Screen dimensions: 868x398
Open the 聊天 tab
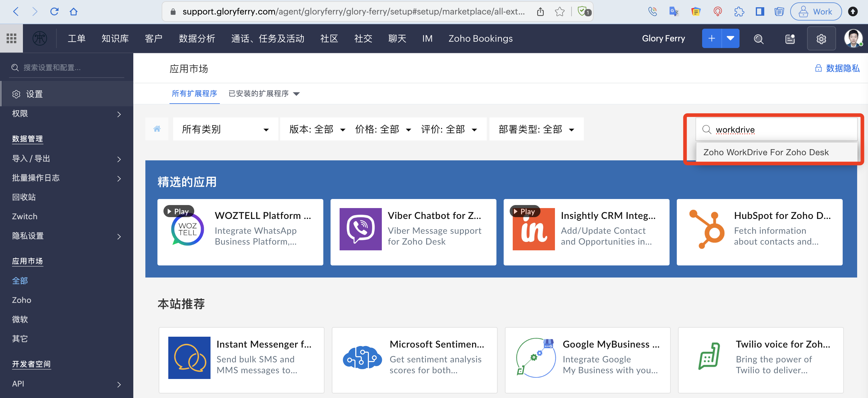click(397, 38)
